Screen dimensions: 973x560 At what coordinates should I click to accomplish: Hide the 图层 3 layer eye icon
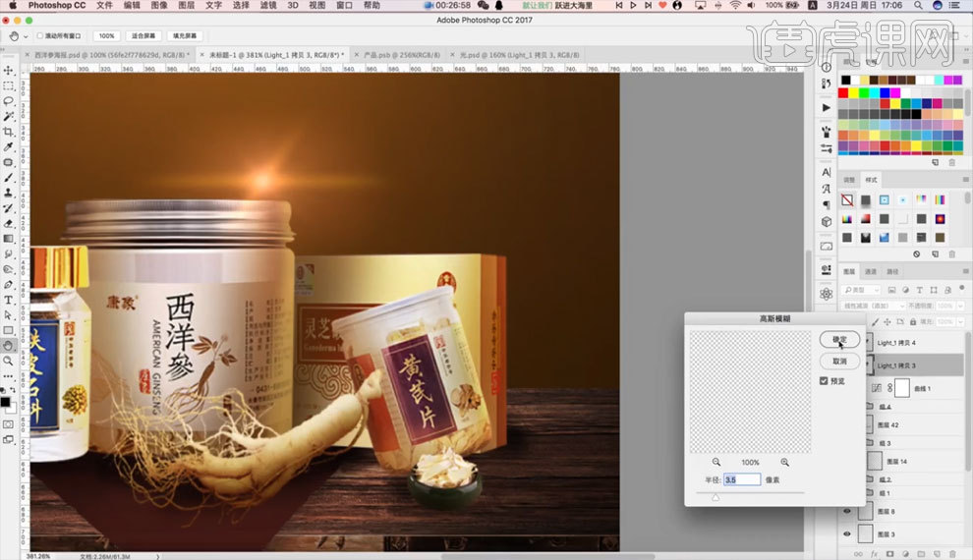pyautogui.click(x=846, y=533)
